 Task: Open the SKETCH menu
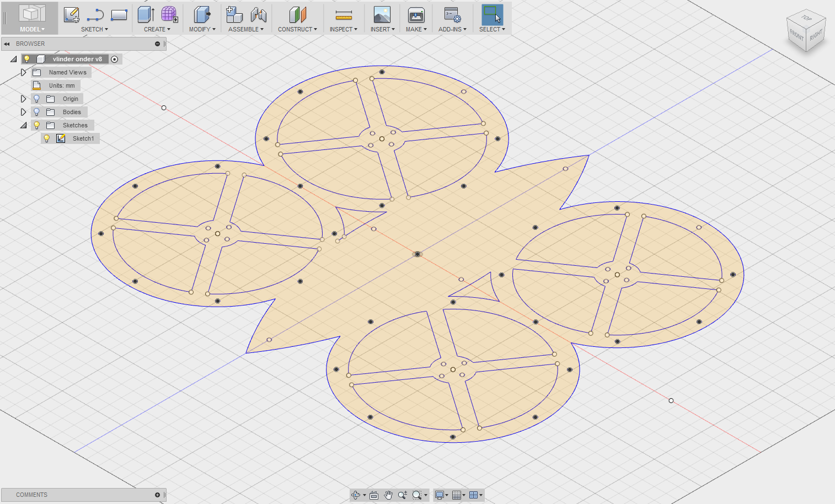[94, 29]
